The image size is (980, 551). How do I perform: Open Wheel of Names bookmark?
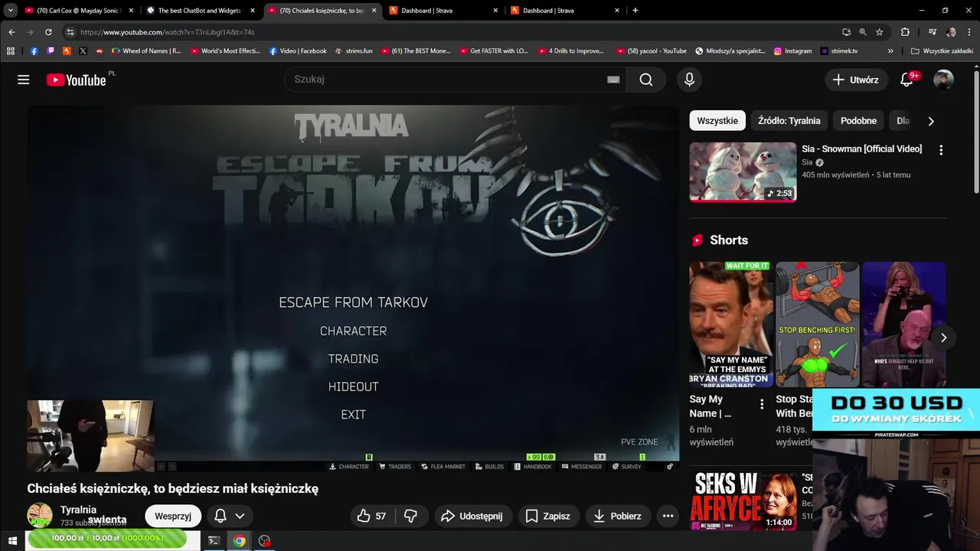(x=146, y=51)
